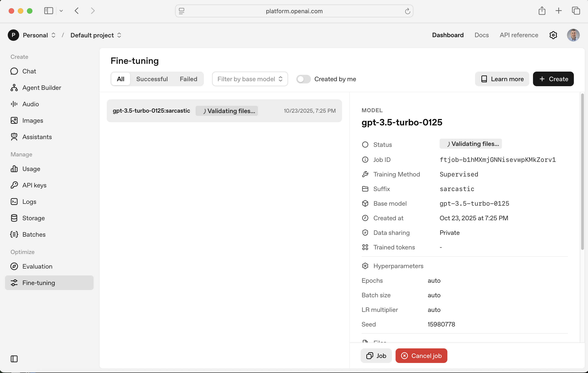Screen dimensions: 588x373
Task: Go to Storage in sidebar
Action: point(34,218)
